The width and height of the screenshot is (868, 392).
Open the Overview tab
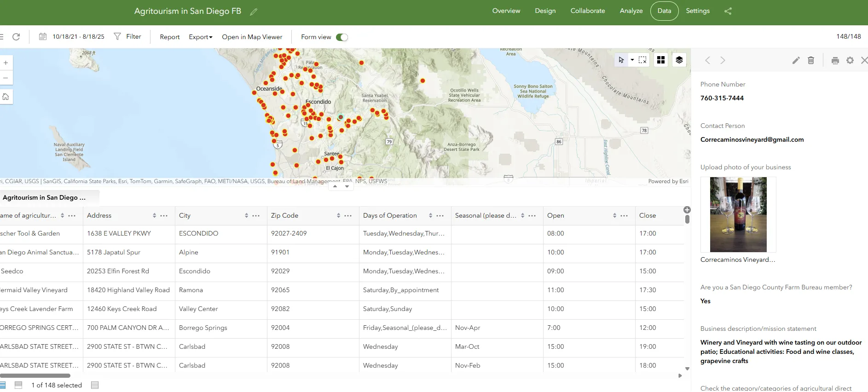click(506, 11)
